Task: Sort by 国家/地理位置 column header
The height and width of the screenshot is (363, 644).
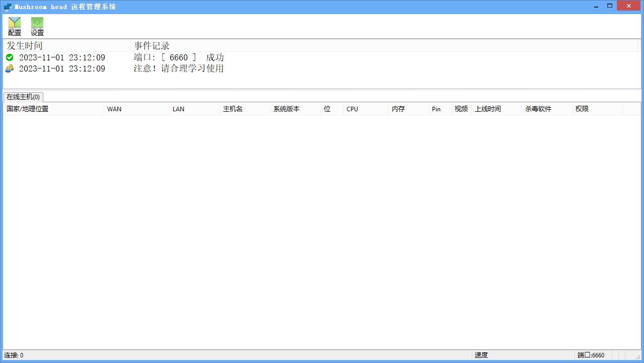Action: point(28,109)
